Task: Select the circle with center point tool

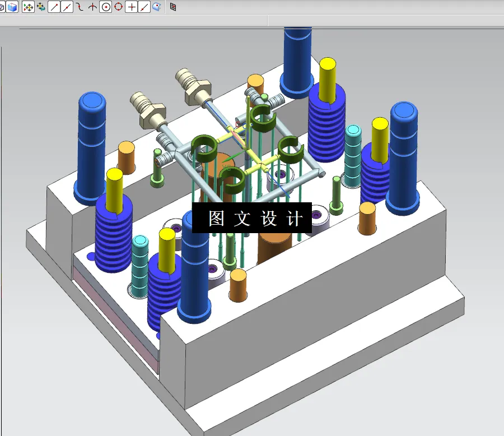Action: click(106, 7)
